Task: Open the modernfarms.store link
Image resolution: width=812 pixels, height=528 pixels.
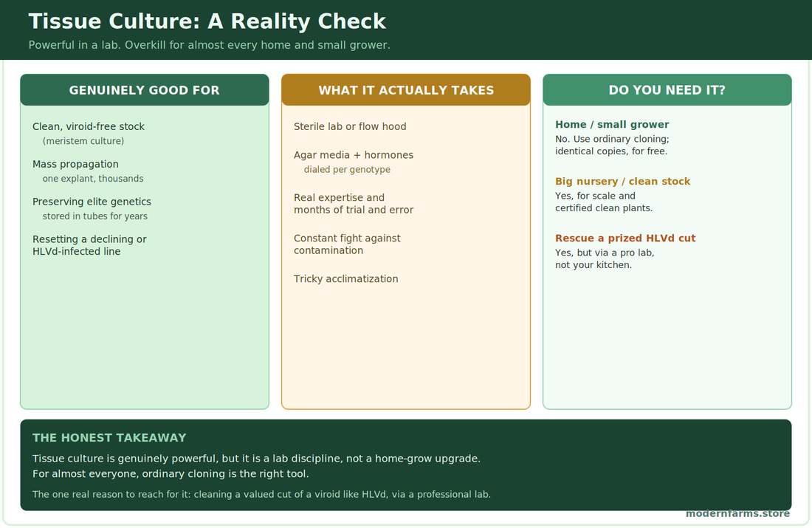Action: 738,513
